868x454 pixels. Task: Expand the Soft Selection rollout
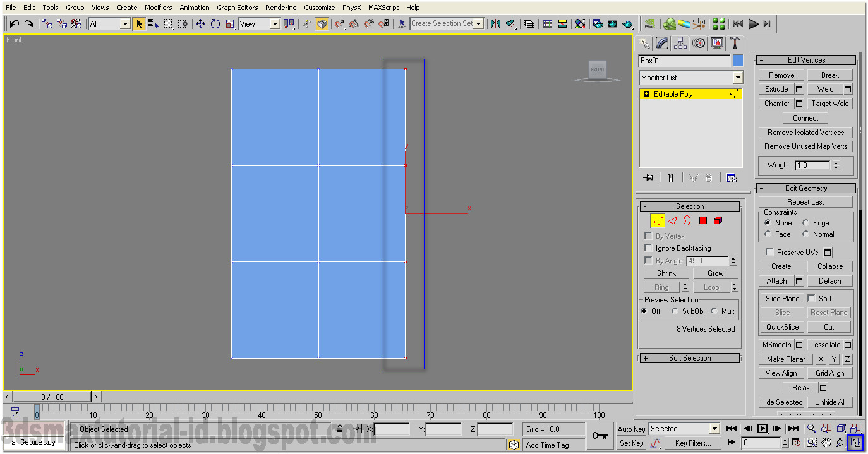pos(689,357)
